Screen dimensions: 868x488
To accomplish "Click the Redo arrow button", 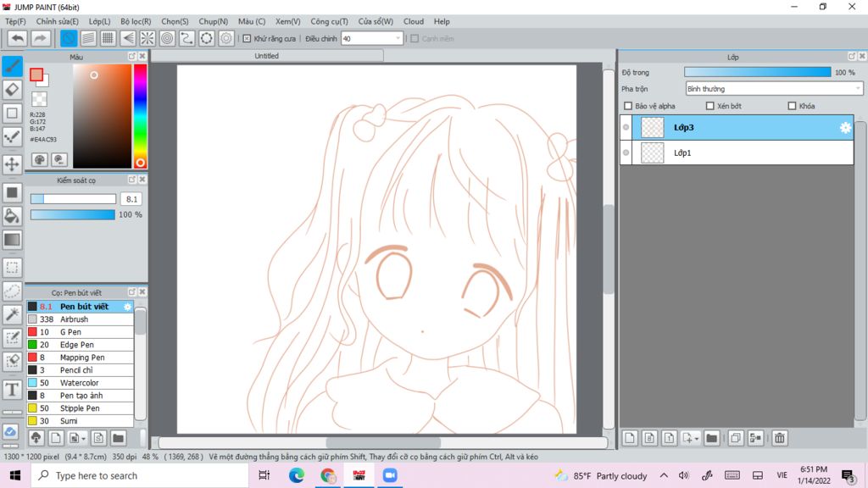I will [x=40, y=38].
